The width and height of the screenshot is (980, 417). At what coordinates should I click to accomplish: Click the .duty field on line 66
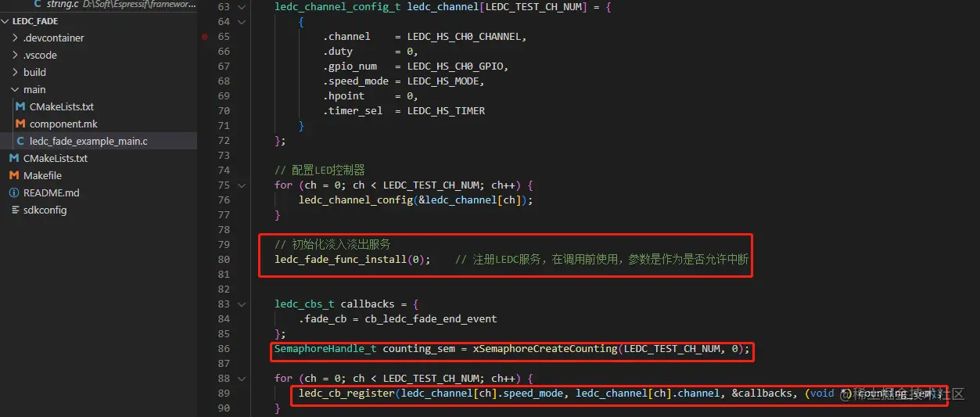point(338,51)
